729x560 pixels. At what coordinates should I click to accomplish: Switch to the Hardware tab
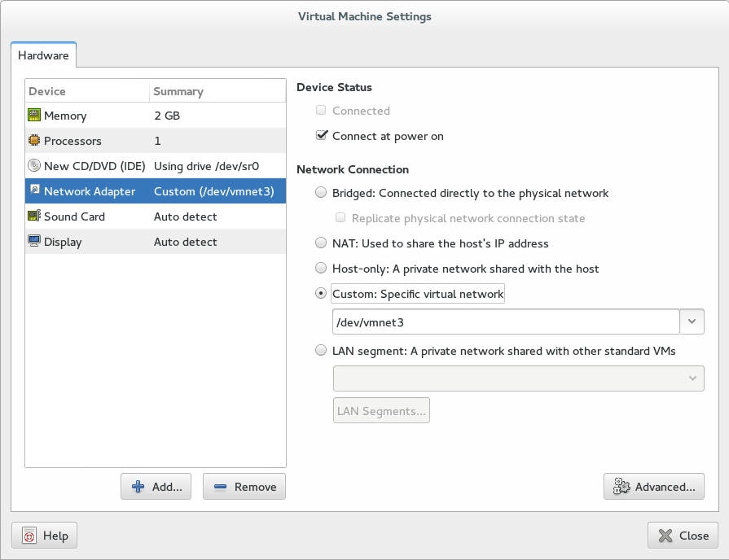tap(43, 55)
